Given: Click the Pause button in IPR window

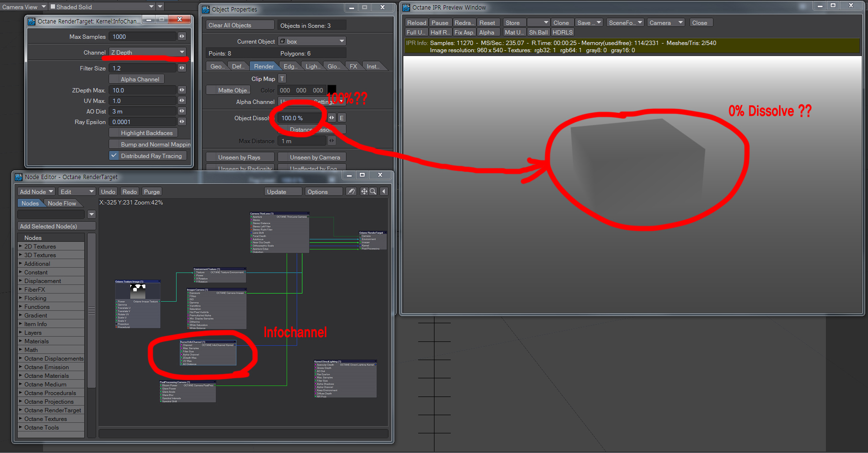Looking at the screenshot, I should point(440,23).
